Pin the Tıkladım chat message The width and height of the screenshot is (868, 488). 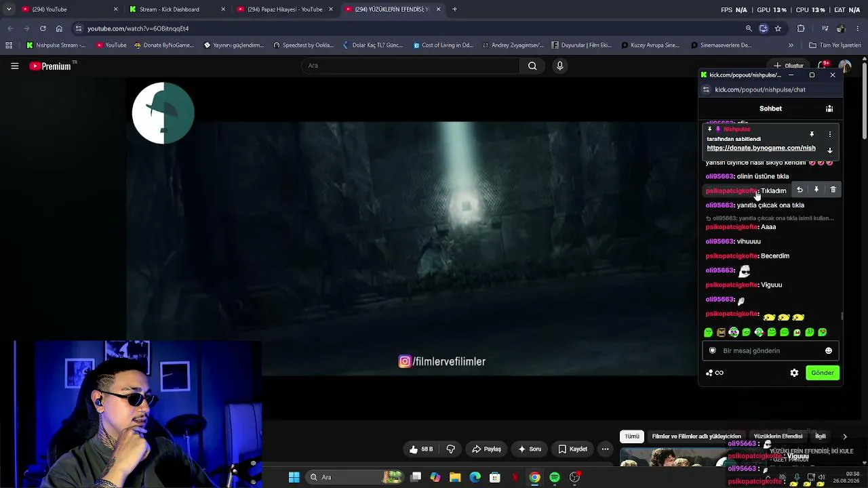pyautogui.click(x=816, y=190)
